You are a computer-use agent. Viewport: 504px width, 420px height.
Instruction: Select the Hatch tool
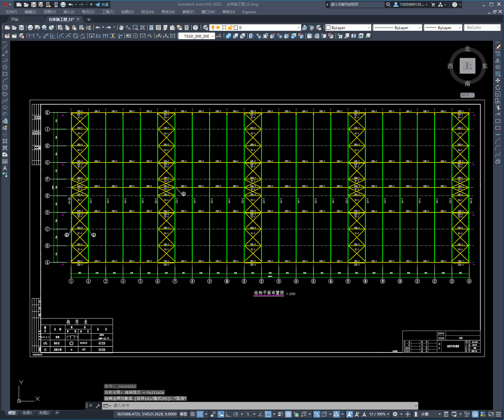pos(5,141)
